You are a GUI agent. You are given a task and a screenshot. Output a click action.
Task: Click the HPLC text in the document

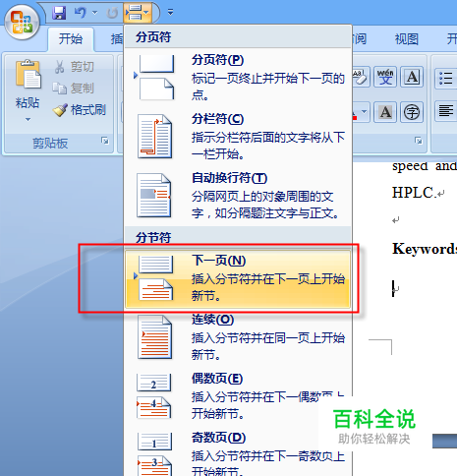414,193
